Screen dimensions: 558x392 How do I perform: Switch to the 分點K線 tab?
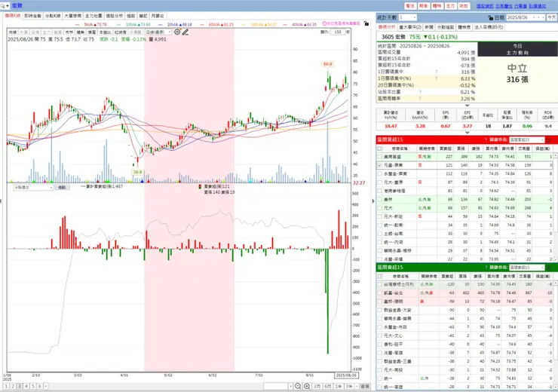[53, 16]
